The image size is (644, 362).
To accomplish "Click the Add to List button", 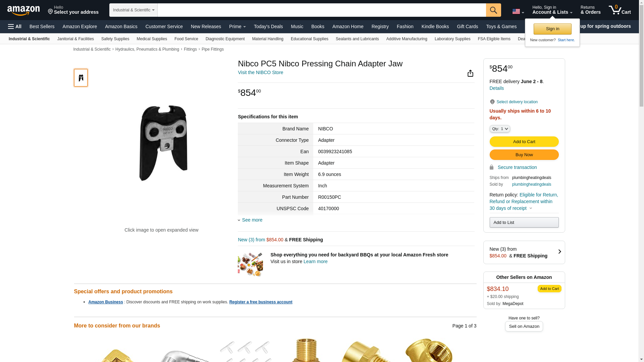I will click(x=524, y=223).
